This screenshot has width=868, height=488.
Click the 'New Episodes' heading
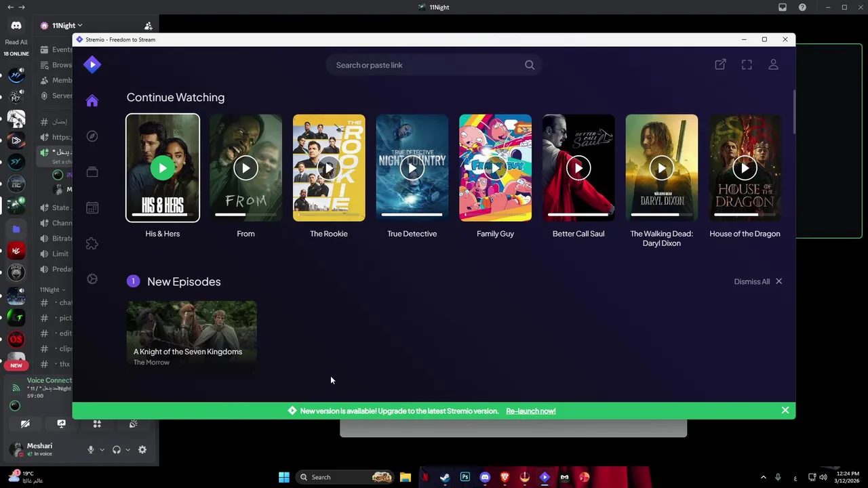(x=184, y=281)
